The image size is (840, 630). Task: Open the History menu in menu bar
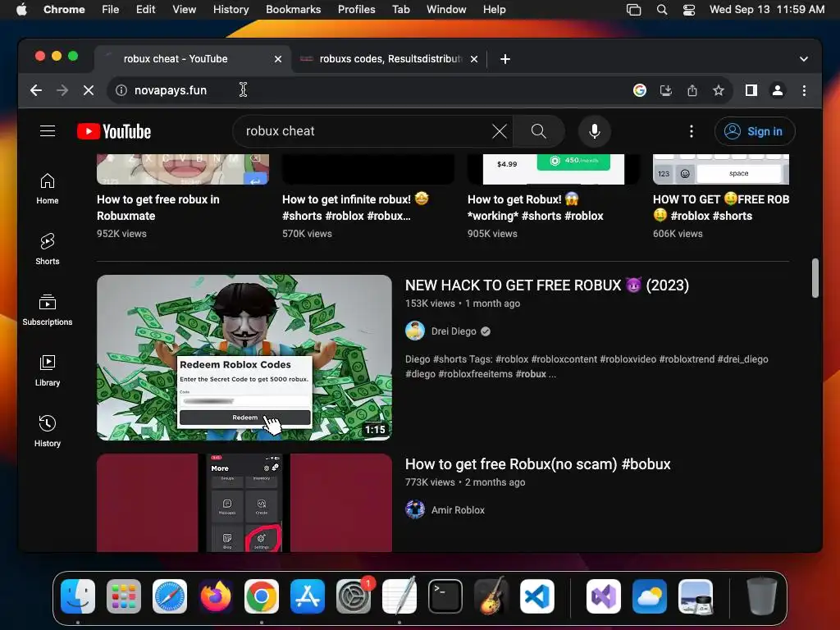click(231, 9)
